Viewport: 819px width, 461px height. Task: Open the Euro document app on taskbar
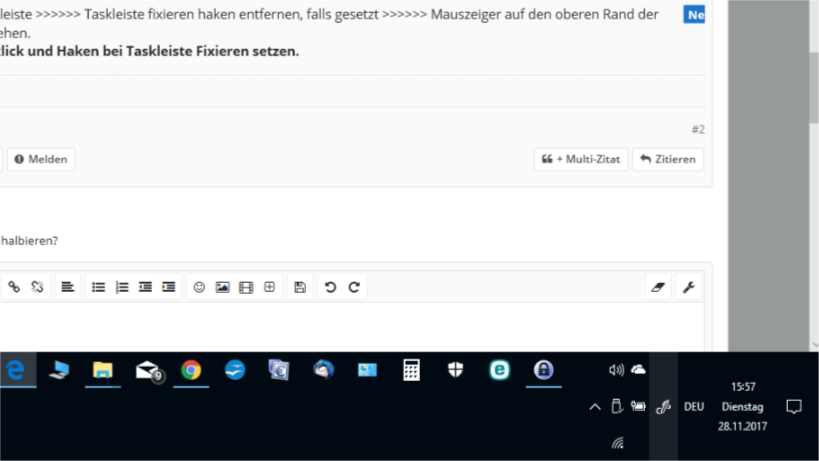tap(279, 370)
